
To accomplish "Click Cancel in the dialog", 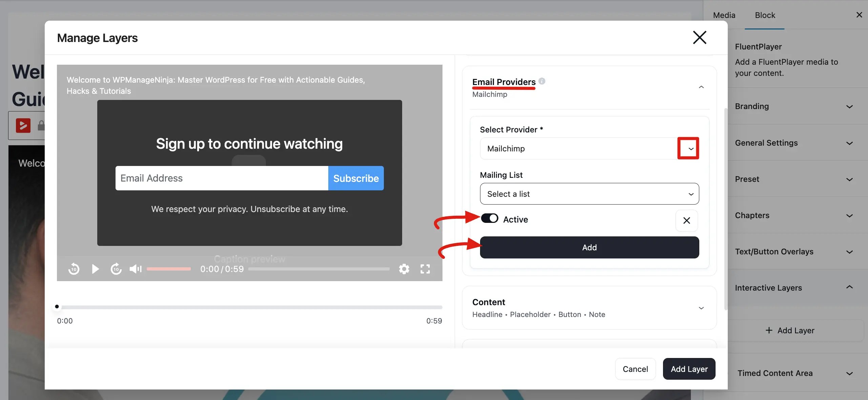I will [635, 369].
